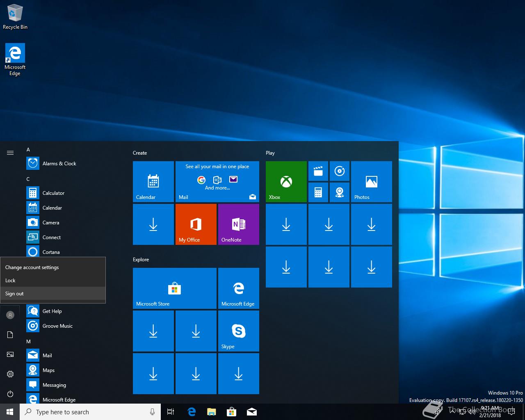This screenshot has height=420, width=525.
Task: Open the Groove Music small tile
Action: click(x=340, y=171)
